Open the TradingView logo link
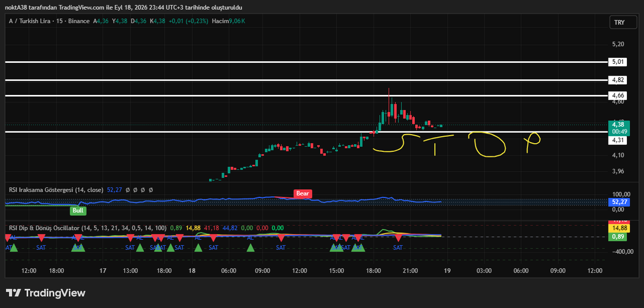 (x=46, y=293)
